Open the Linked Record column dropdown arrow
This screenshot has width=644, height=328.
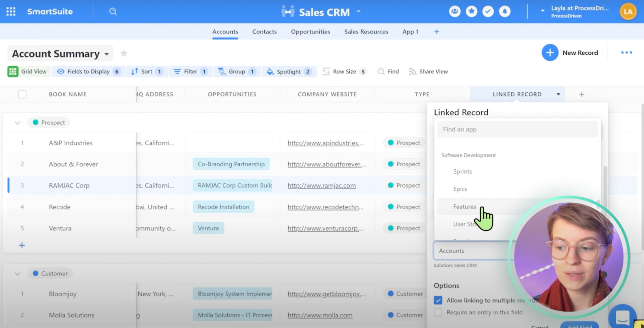point(558,94)
